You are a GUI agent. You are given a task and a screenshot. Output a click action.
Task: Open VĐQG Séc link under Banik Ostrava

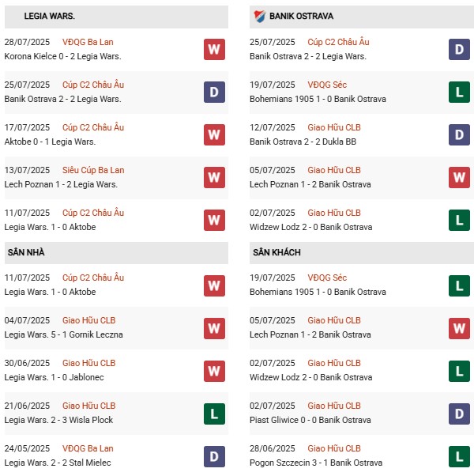click(328, 85)
